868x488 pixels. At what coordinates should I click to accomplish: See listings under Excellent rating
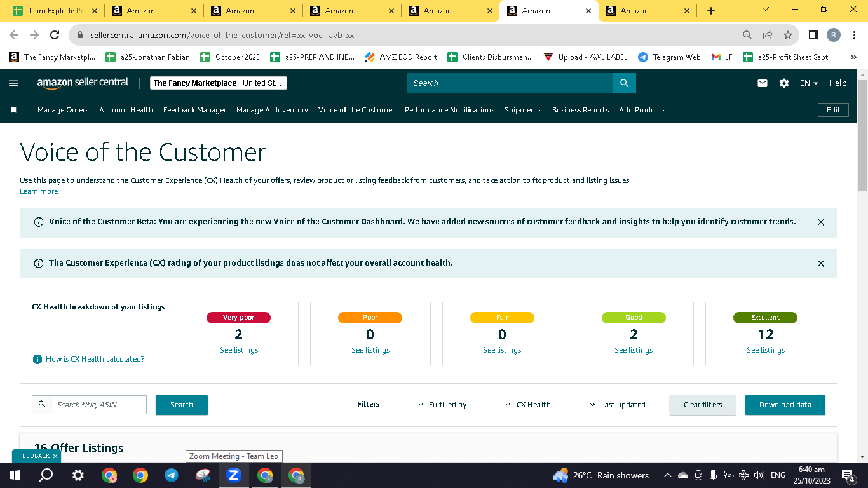click(x=766, y=350)
